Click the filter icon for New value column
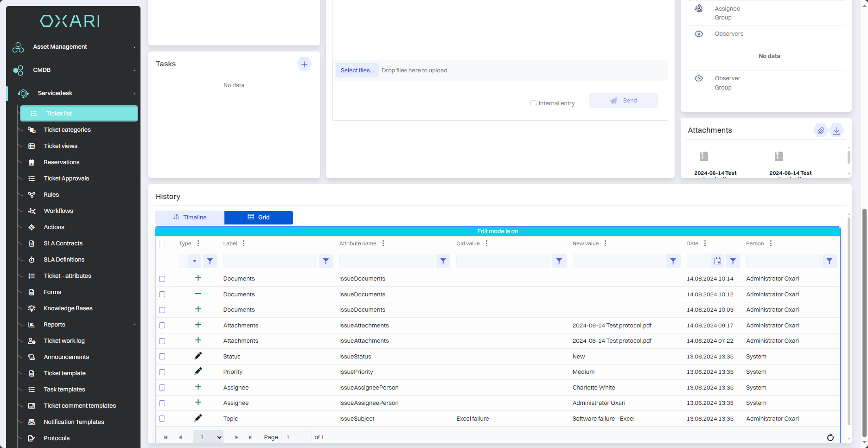 pos(673,261)
